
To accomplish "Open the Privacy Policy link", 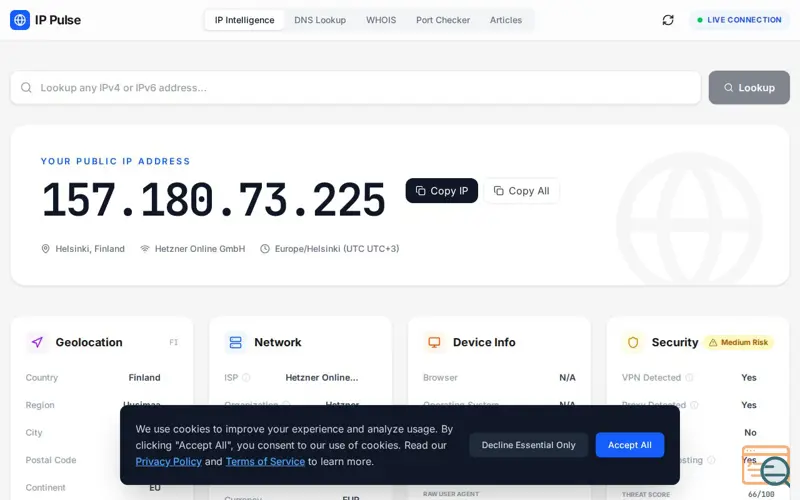I will pos(168,462).
